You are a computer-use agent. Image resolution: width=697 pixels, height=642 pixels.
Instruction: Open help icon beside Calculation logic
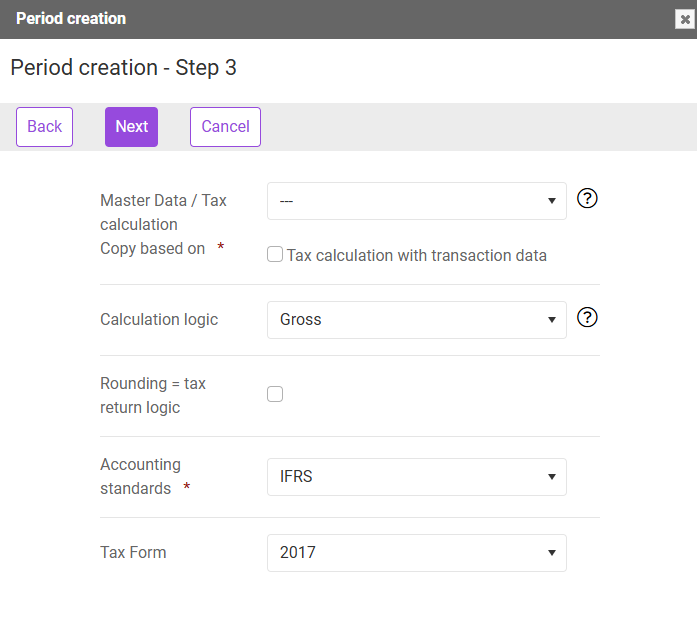587,317
